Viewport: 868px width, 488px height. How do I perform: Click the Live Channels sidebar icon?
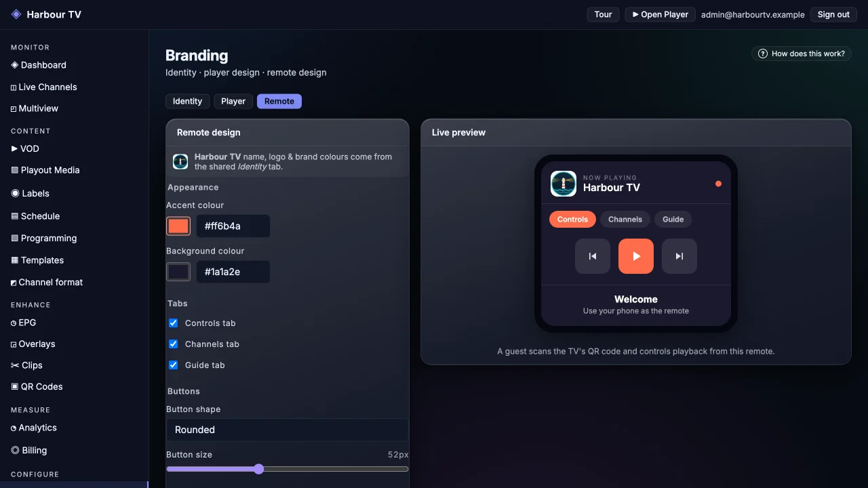[x=14, y=87]
